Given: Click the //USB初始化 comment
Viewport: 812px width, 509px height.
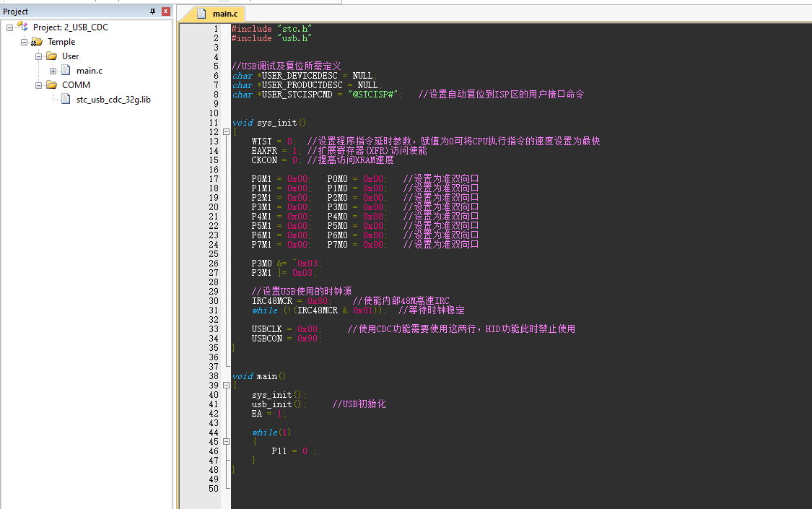Looking at the screenshot, I should (x=359, y=404).
